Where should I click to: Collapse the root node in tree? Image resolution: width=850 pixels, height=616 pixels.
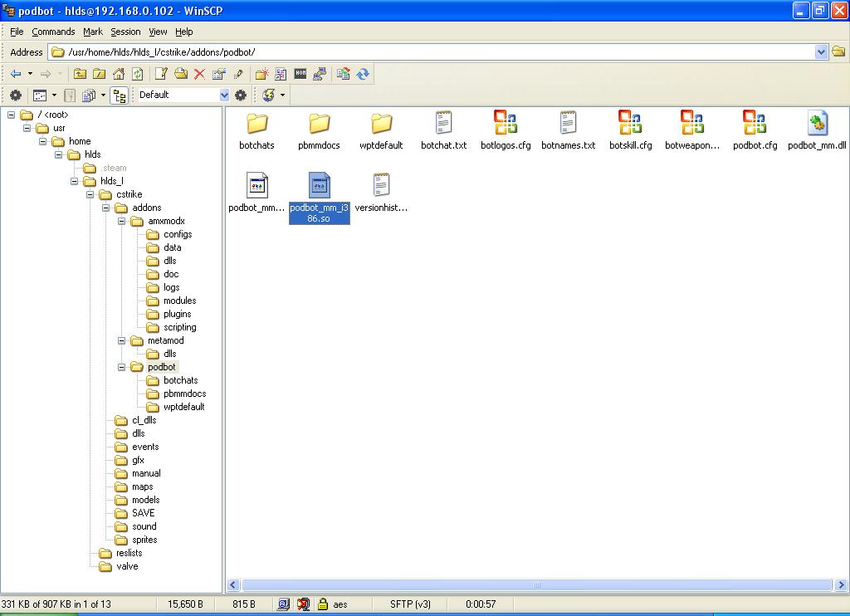(11, 115)
